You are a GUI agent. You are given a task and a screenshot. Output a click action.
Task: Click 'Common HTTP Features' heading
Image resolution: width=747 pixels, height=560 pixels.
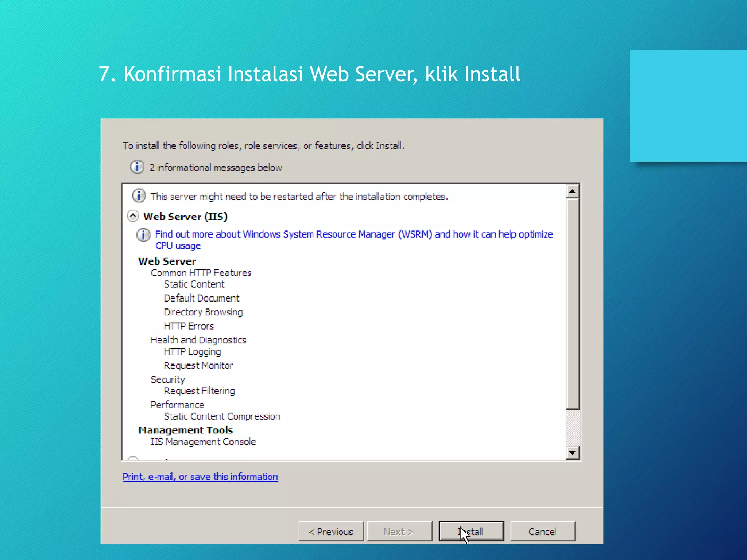click(x=201, y=273)
